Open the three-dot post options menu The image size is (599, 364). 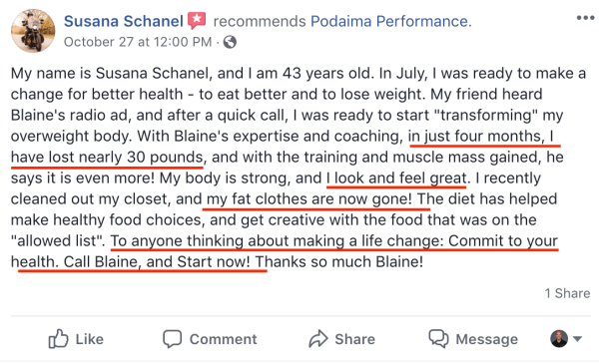(585, 18)
